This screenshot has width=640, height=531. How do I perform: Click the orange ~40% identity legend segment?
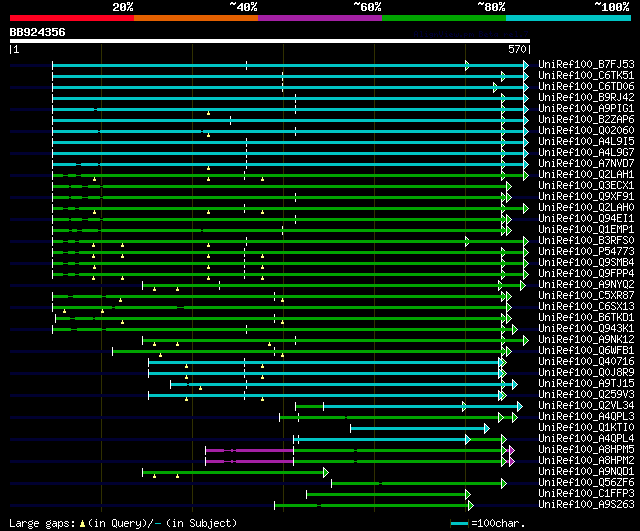click(x=196, y=18)
